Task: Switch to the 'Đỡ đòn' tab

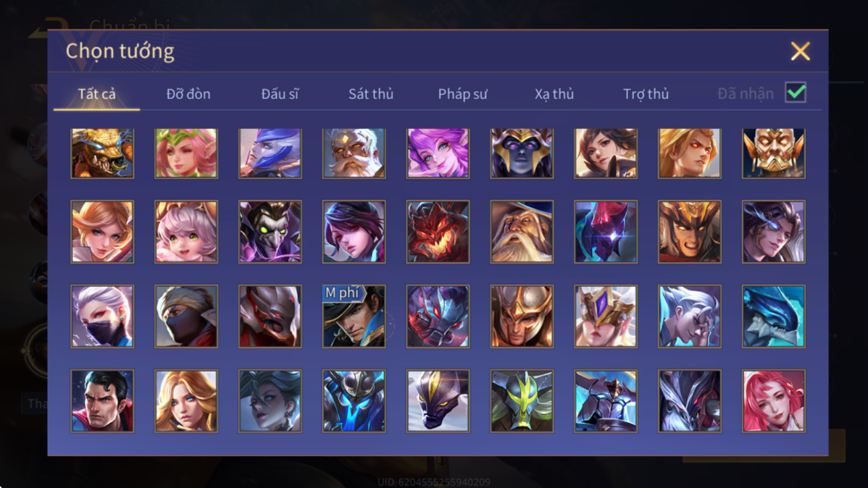Action: 188,94
